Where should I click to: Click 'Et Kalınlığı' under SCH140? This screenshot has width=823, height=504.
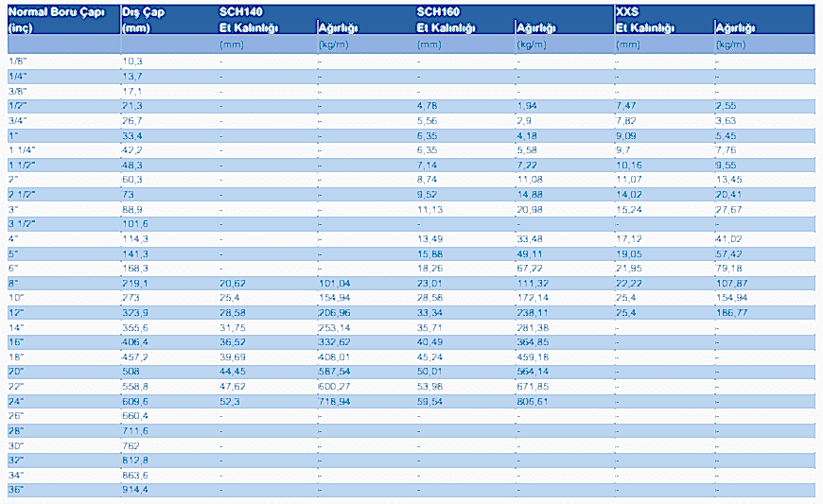(x=249, y=27)
